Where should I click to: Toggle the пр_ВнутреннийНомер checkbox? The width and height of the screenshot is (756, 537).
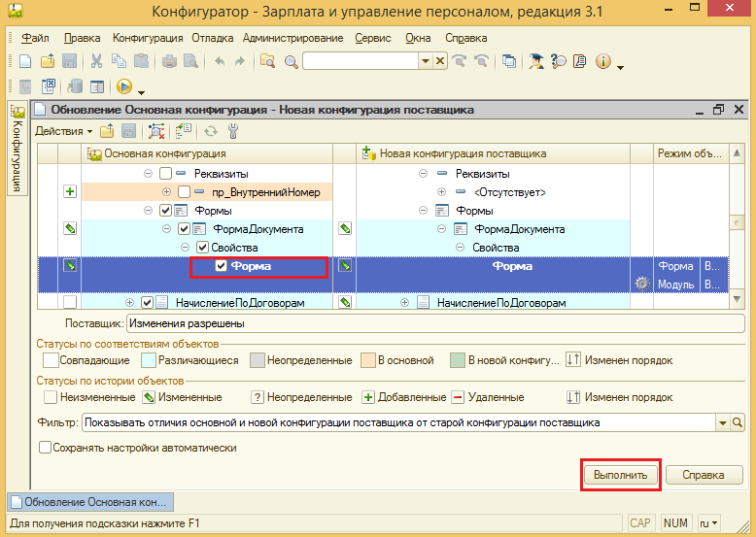point(184,192)
